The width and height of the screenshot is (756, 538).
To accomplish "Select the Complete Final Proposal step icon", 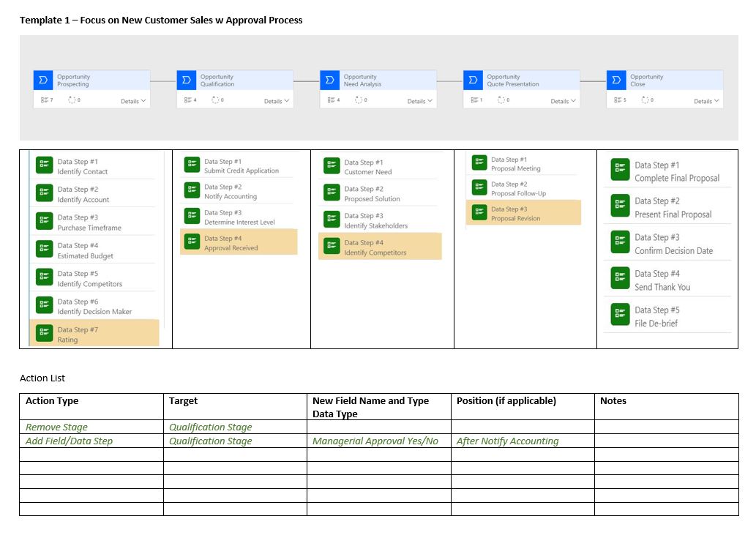I will 621,168.
